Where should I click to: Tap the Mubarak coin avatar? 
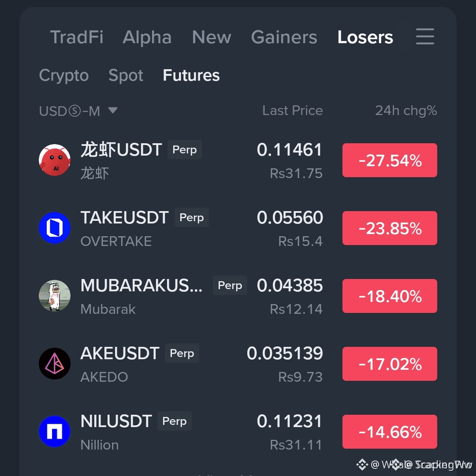[55, 296]
